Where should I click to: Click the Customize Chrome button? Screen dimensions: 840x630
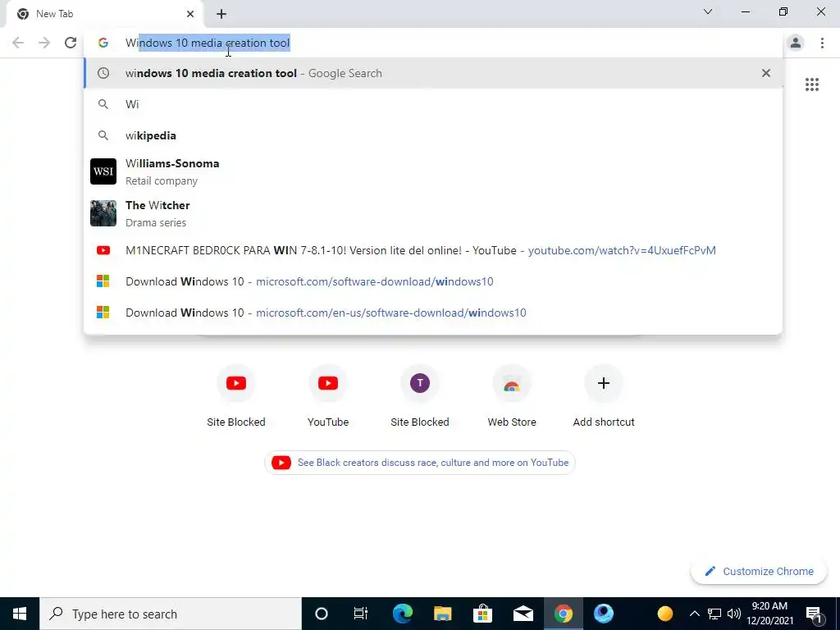[x=759, y=571]
